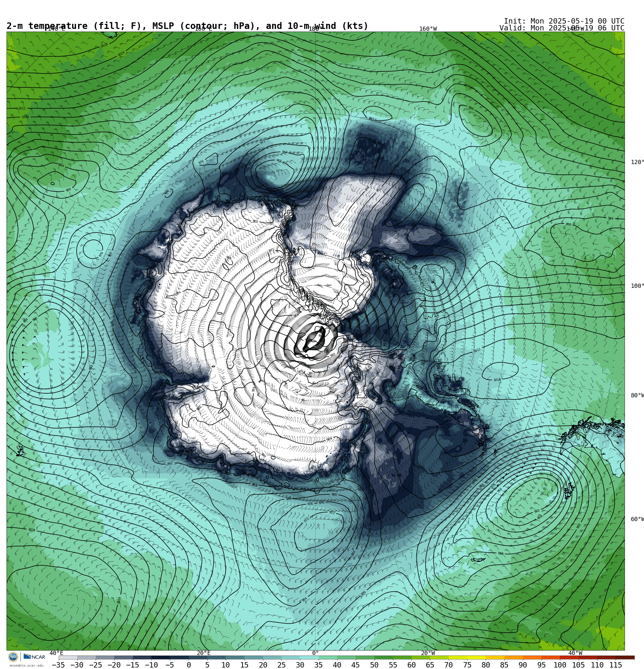Click the -35 colorbar tick label
Screen dimensions: 644x669
click(x=58, y=665)
